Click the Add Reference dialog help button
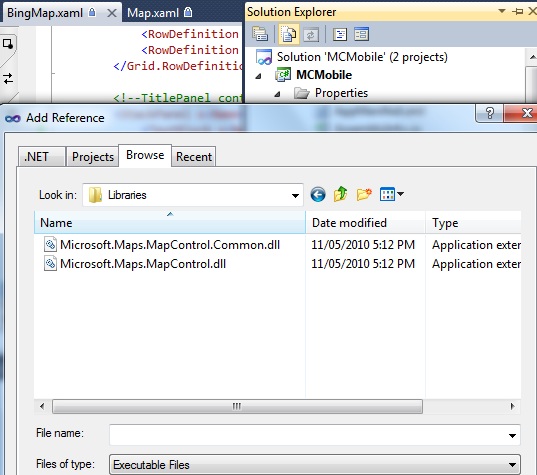Image resolution: width=537 pixels, height=475 pixels. pyautogui.click(x=490, y=113)
